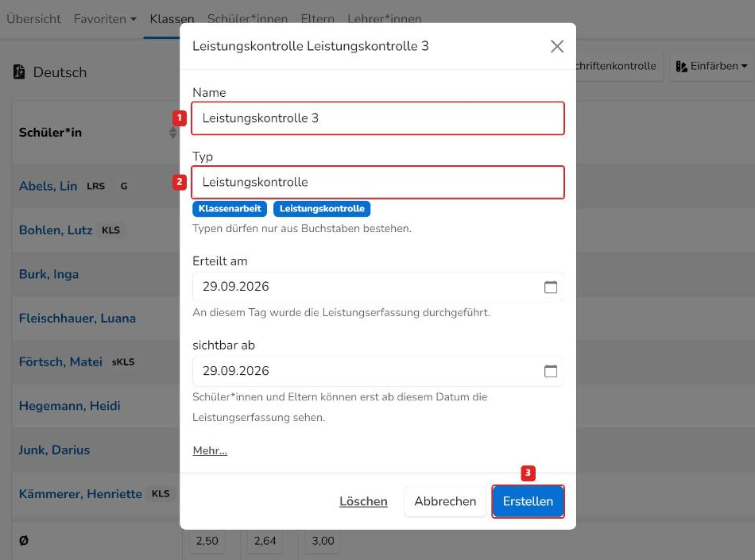Click the average value 3,00
The height and width of the screenshot is (560, 755).
click(x=323, y=541)
